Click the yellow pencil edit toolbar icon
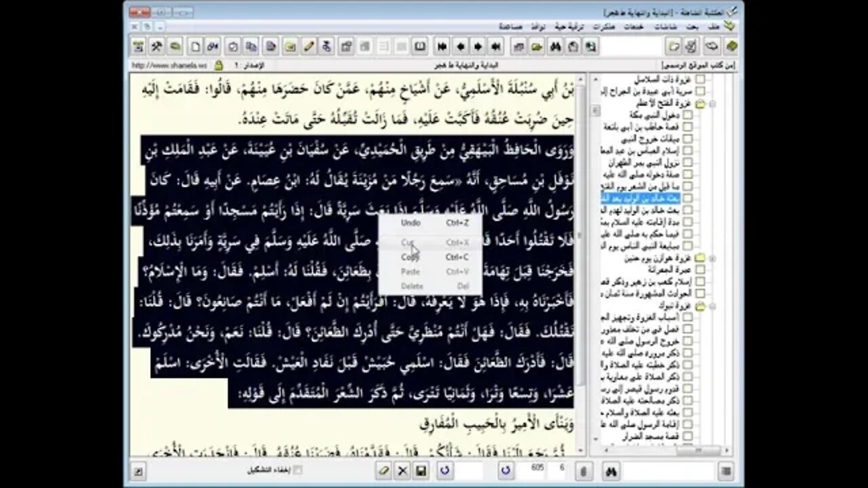Image resolution: width=868 pixels, height=488 pixels. point(309,47)
